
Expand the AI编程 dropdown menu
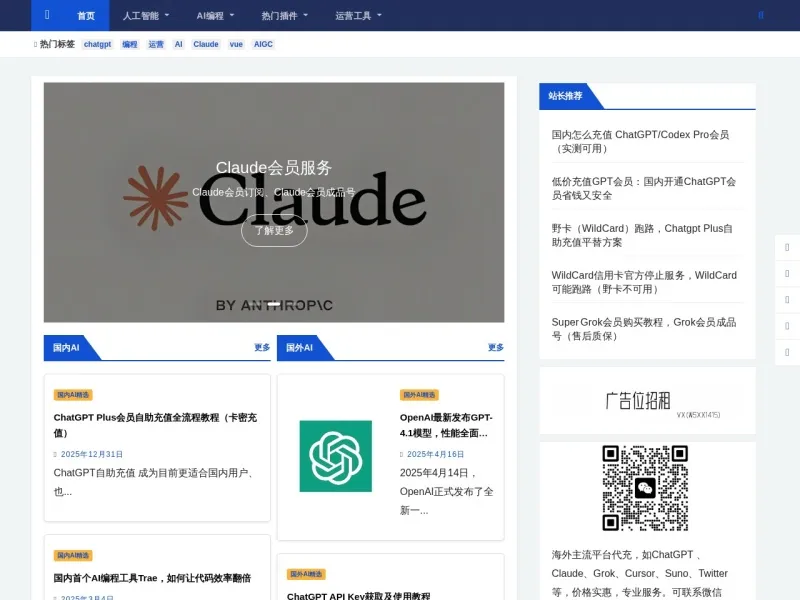tap(215, 16)
